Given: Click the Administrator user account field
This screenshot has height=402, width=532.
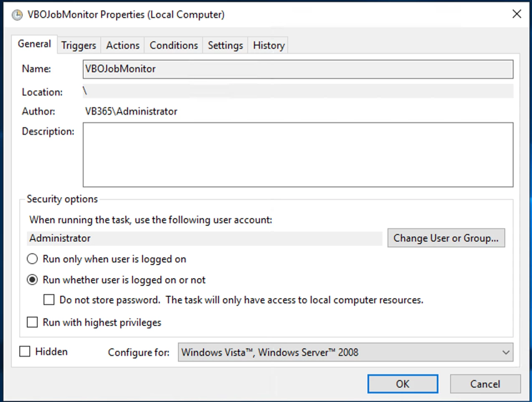Looking at the screenshot, I should click(x=205, y=238).
